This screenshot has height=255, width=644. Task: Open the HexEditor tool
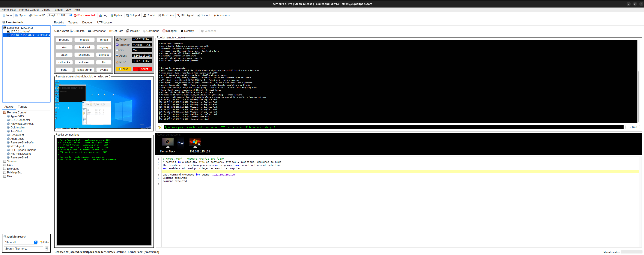coord(166,15)
